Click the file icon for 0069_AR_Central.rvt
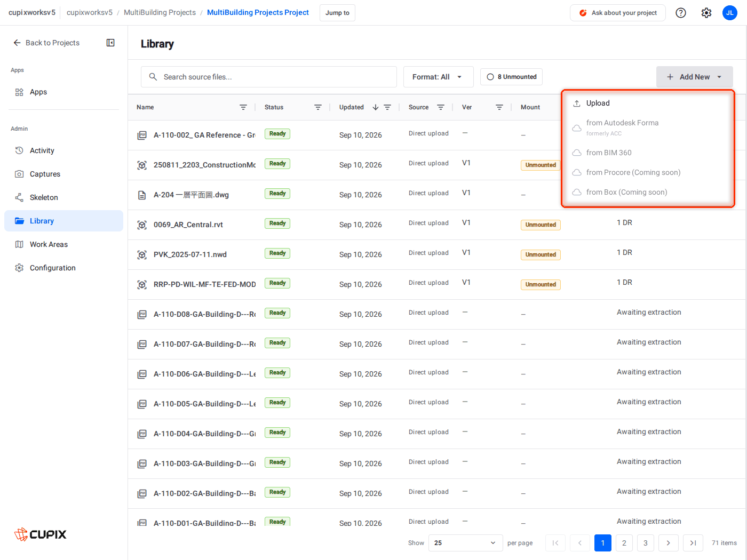 tap(142, 225)
